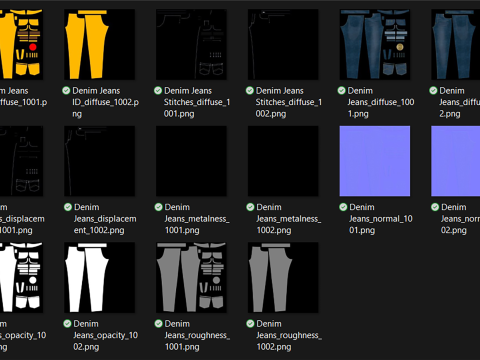Click the file name 'Denim Jeans_metalness_1001.png'
480x360 pixels.
pos(197,219)
